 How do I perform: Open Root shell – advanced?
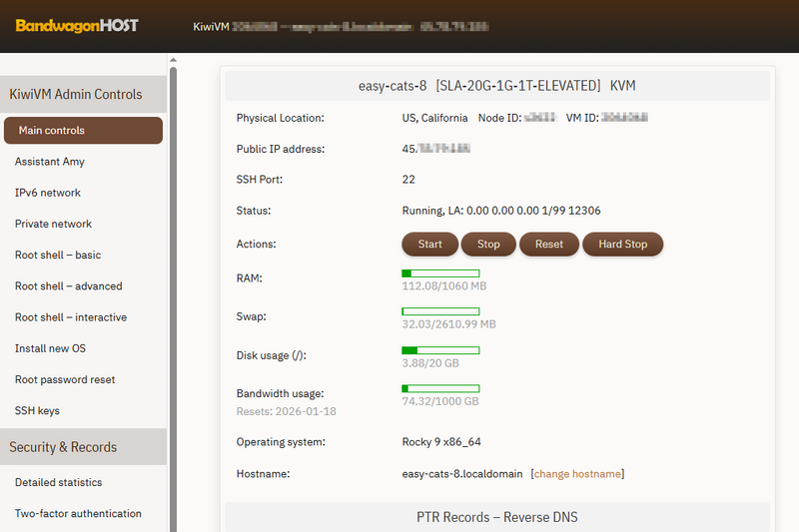[x=68, y=285]
